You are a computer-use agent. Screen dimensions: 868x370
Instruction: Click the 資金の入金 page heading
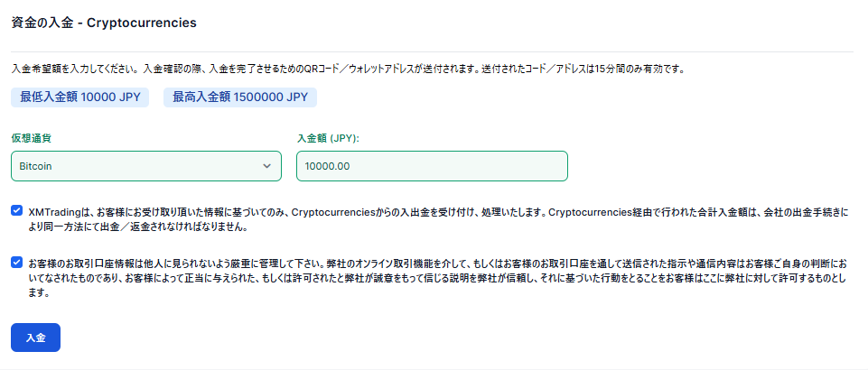[x=42, y=21]
